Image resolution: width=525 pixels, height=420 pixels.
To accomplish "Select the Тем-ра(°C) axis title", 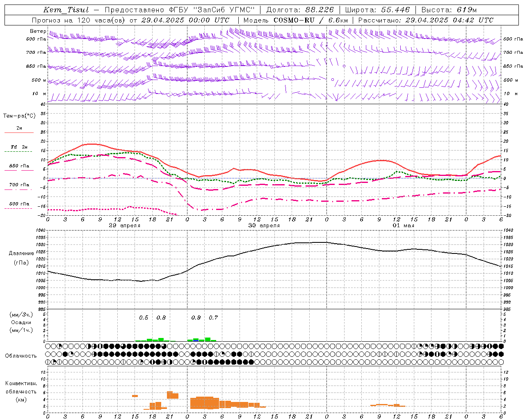I will click(x=19, y=116).
